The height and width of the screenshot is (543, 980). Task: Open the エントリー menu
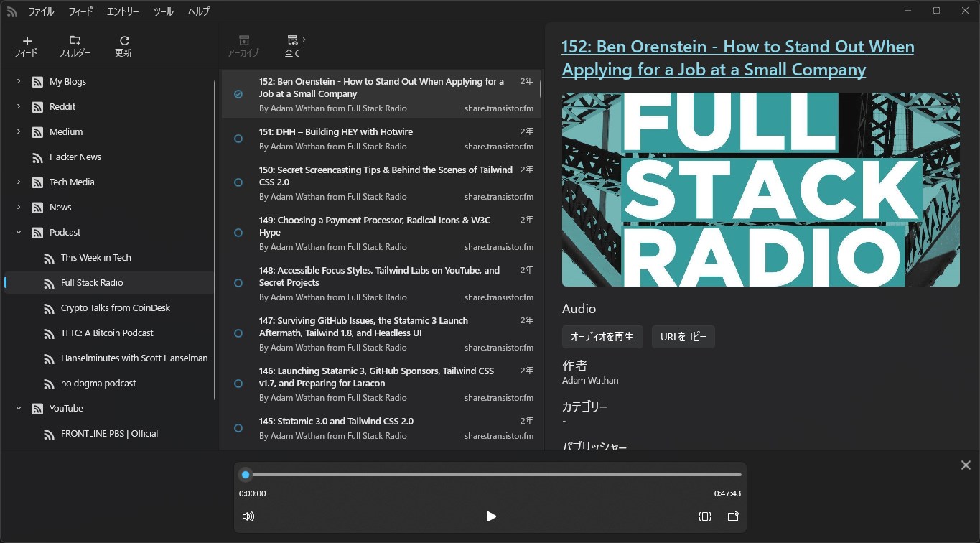[123, 11]
